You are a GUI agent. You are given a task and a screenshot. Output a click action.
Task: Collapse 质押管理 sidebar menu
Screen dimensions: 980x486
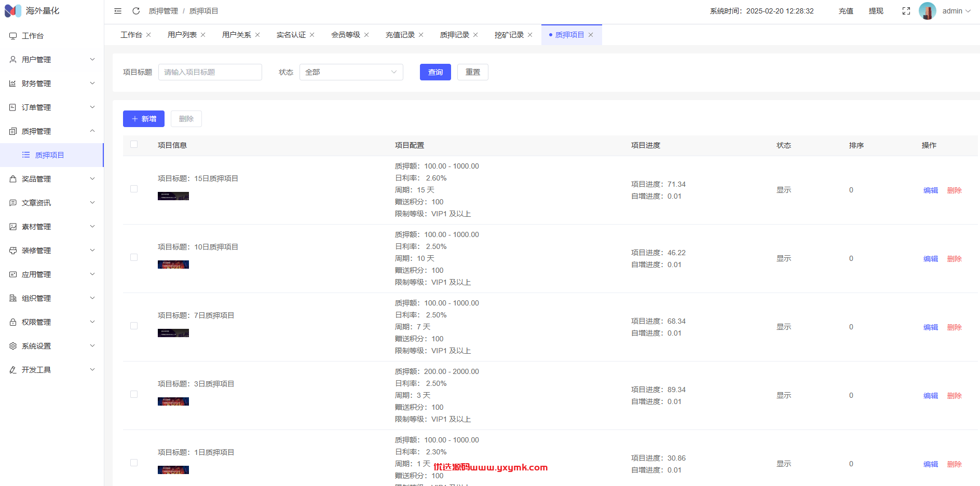tap(52, 131)
